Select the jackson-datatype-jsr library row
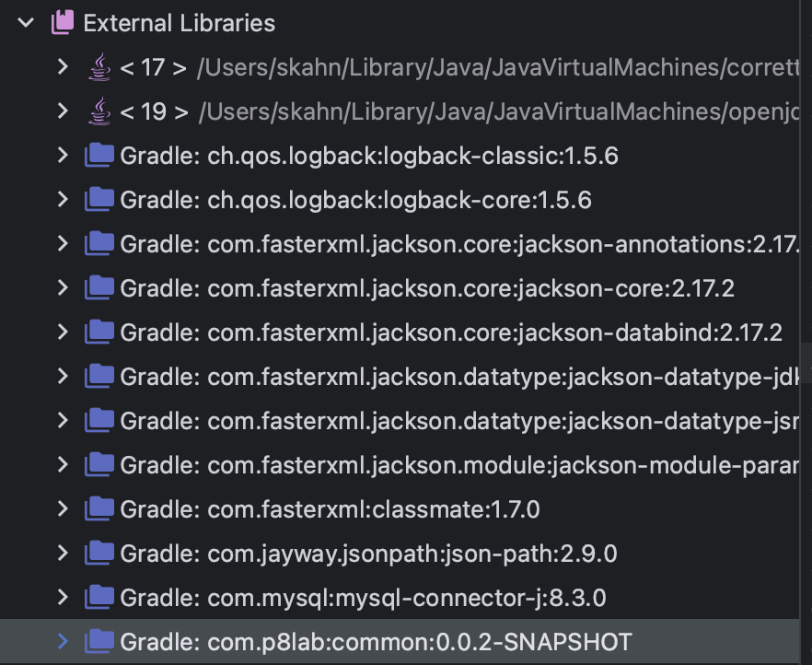 click(400, 421)
